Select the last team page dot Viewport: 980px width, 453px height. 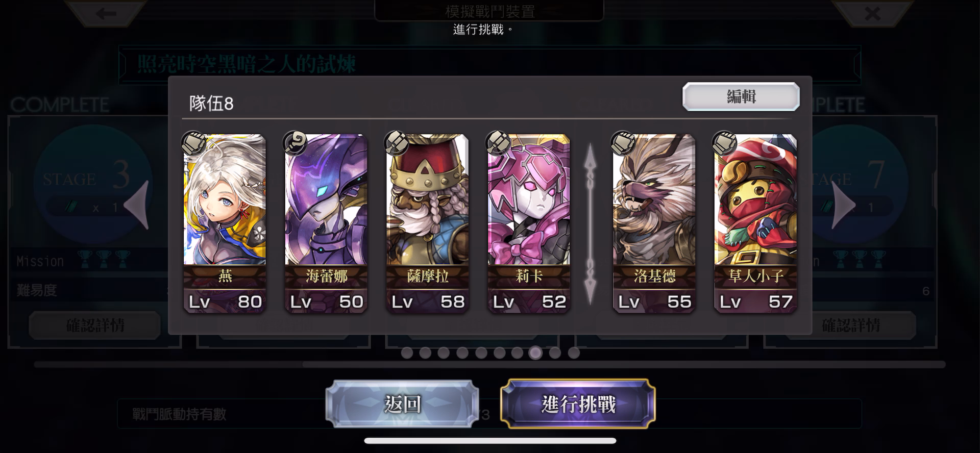[x=574, y=353]
